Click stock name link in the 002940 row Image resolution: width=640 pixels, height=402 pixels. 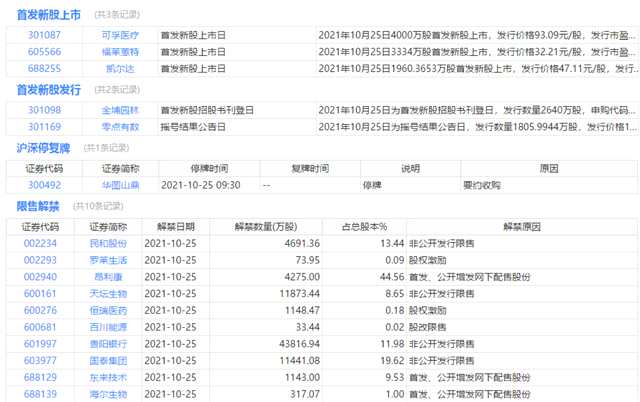108,277
